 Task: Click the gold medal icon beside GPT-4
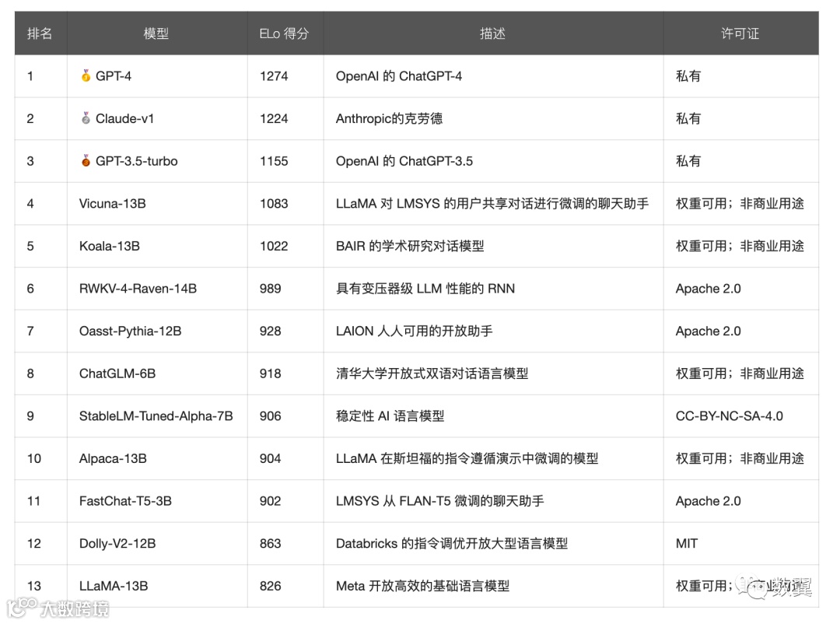(86, 75)
